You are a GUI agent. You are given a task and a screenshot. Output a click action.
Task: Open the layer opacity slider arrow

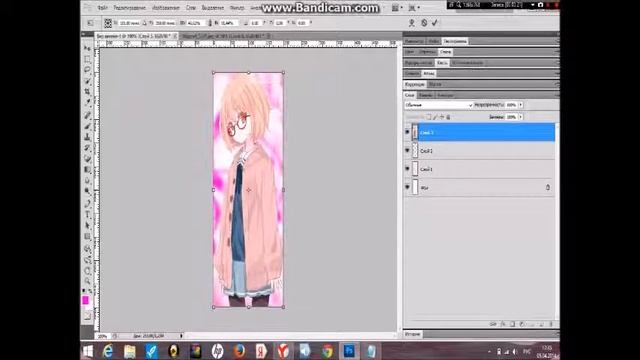coord(521,105)
